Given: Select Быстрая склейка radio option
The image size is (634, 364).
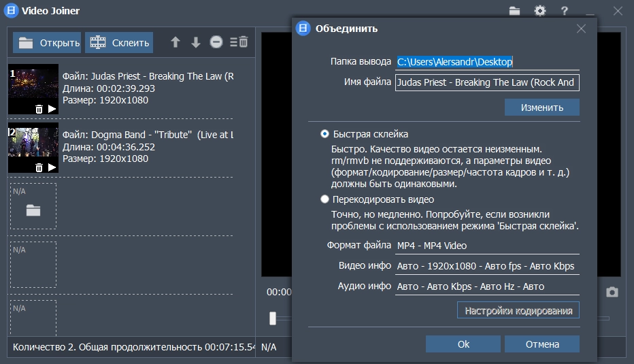Looking at the screenshot, I should point(324,134).
